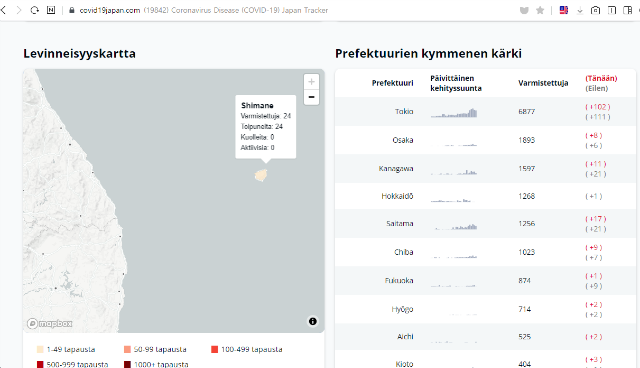Open site security info via lock icon
640x368 pixels.
pos(72,10)
